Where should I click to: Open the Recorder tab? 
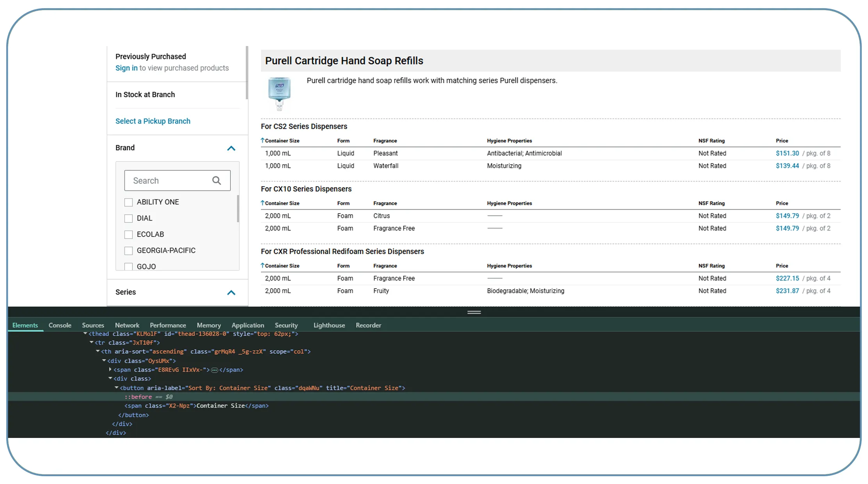click(368, 325)
